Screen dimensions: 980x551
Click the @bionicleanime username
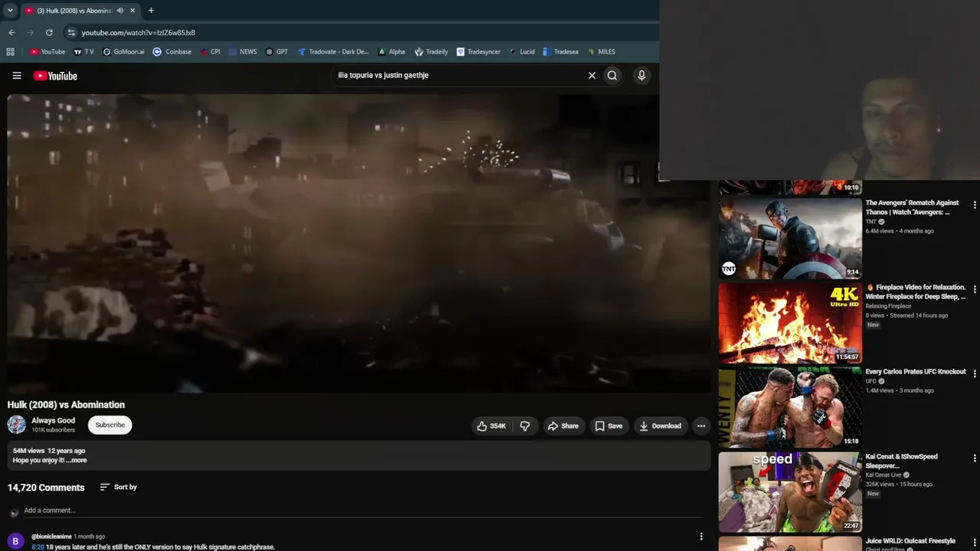51,536
